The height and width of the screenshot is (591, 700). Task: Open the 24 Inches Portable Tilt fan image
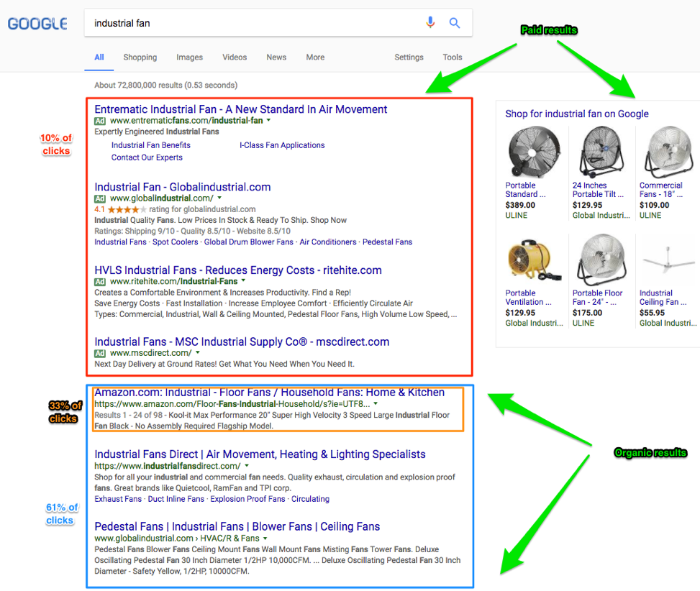point(601,152)
